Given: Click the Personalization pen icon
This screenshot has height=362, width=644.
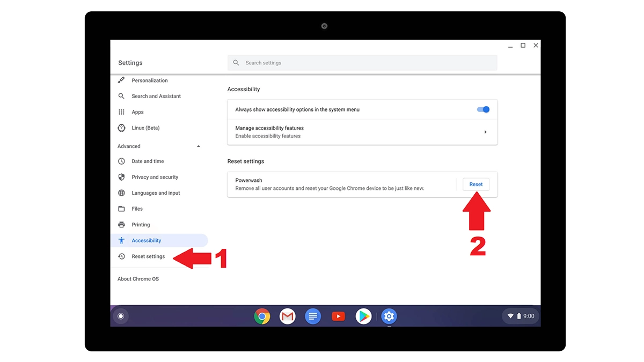Looking at the screenshot, I should [121, 80].
